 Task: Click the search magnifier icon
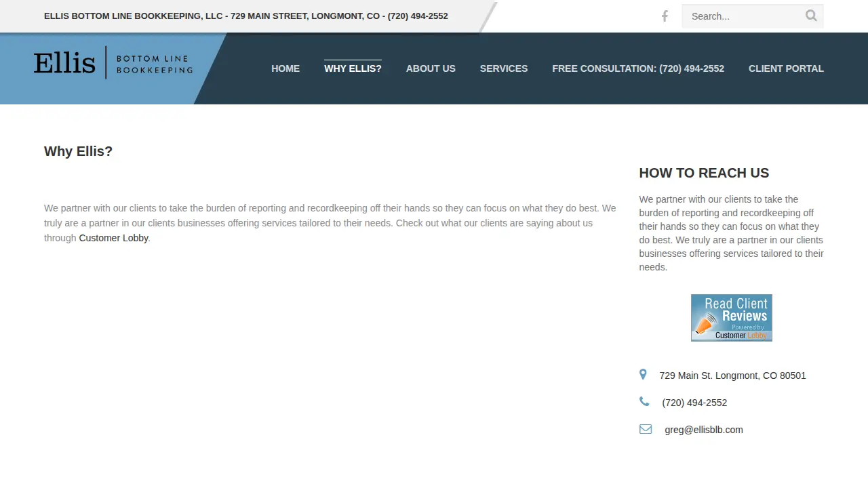pos(811,16)
